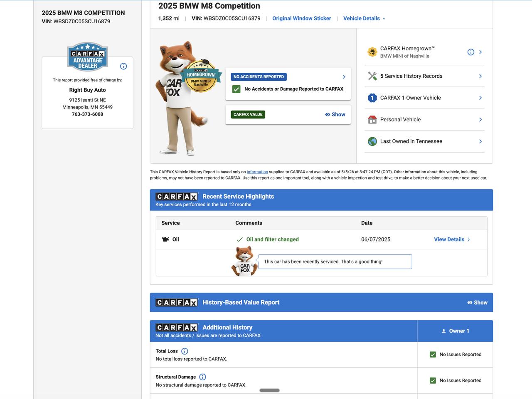
Task: Expand the No Accidents Reported chevron
Action: point(344,77)
